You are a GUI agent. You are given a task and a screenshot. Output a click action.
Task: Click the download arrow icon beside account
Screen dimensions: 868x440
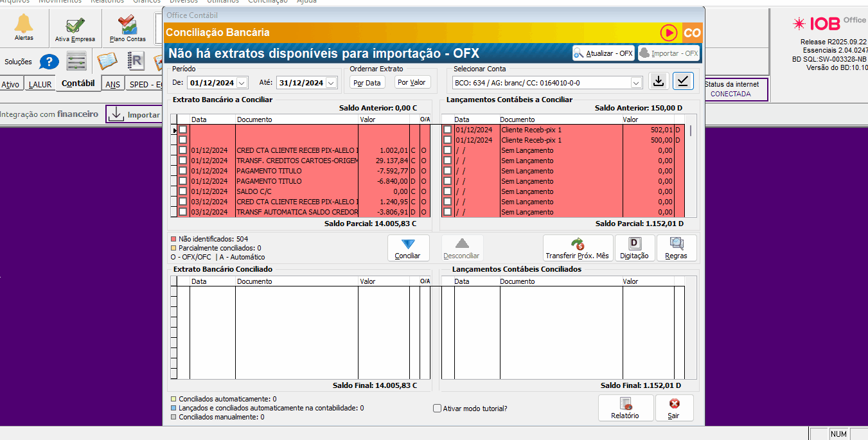point(658,81)
